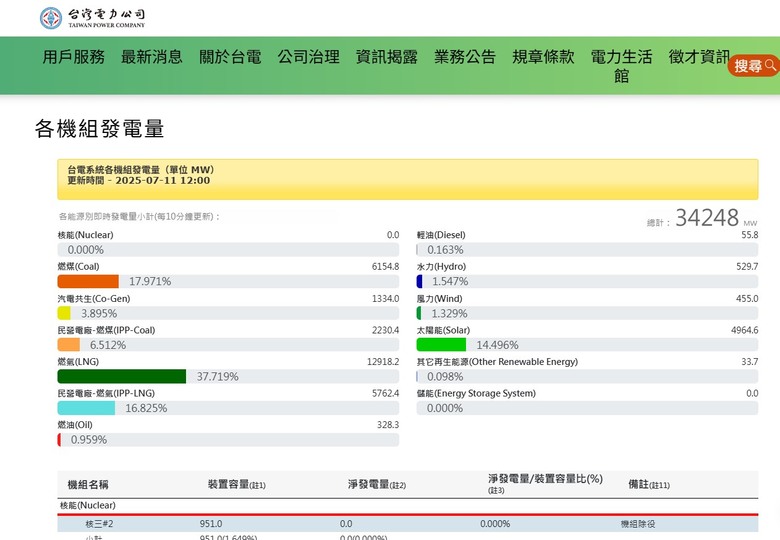This screenshot has height=540, width=780.
Task: Click the Other Renewable Energy 0.098% bar
Action: coord(587,376)
